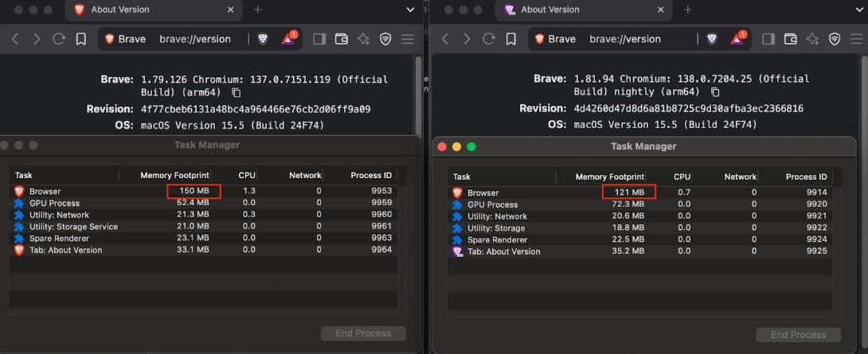Open Brave Shields in the right window address bar
This screenshot has height=354, width=868.
pos(712,39)
